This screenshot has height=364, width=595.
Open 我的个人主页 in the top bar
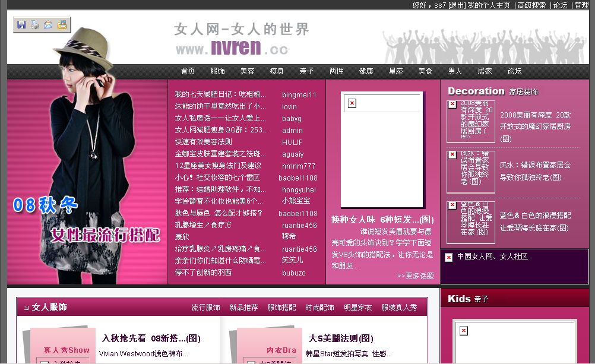[x=489, y=5]
